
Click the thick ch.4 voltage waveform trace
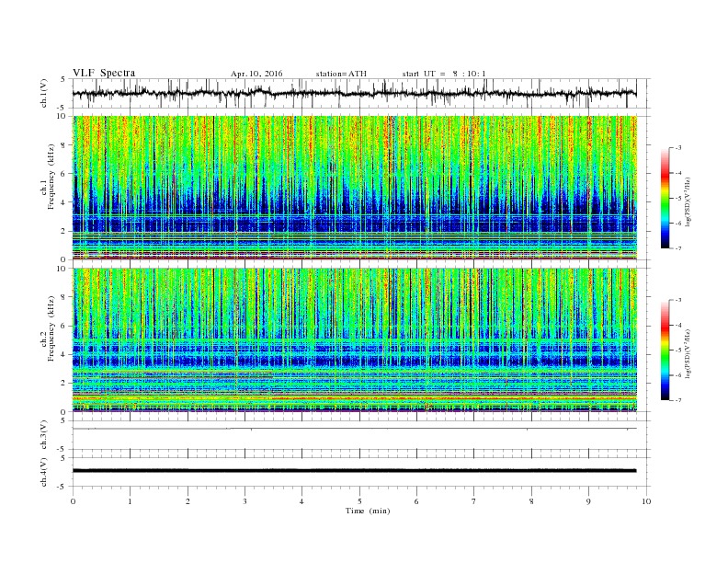355,471
